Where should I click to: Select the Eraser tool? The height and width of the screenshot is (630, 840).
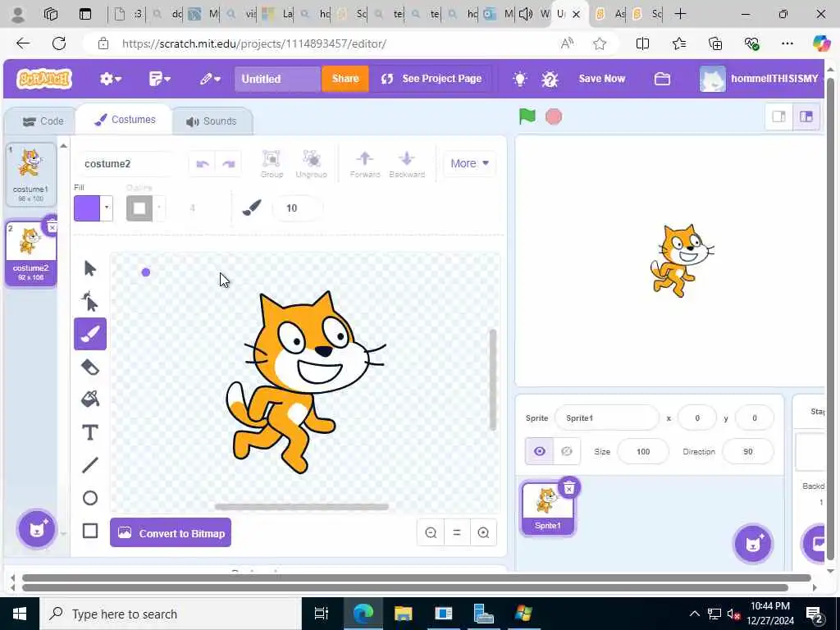(90, 367)
